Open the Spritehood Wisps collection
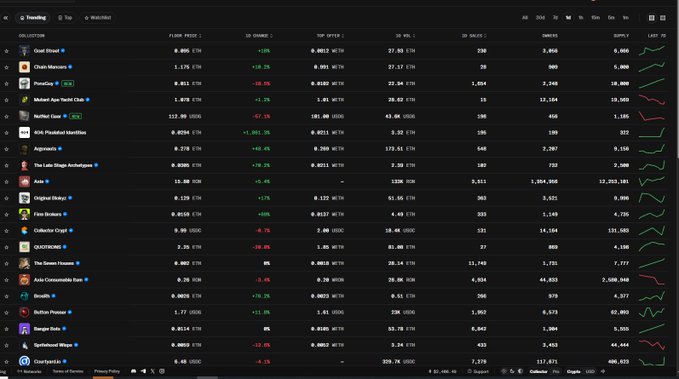Image resolution: width=679 pixels, height=379 pixels. 53,345
